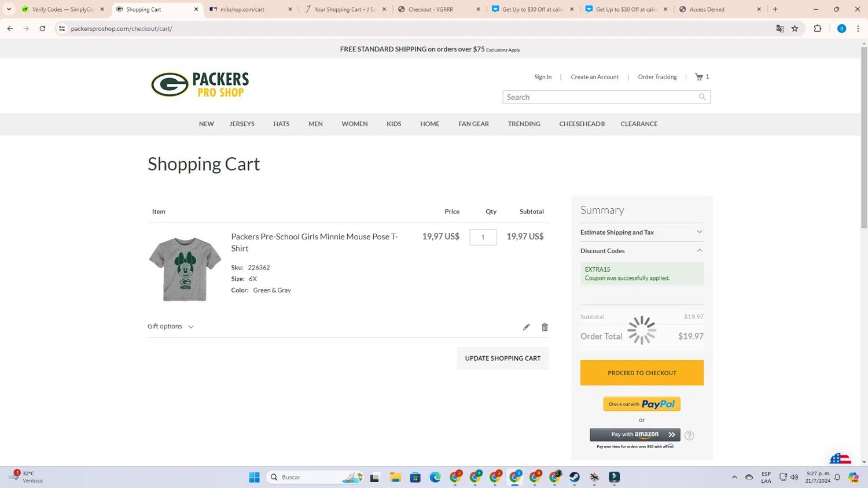The height and width of the screenshot is (488, 868).
Task: Click Update Shopping Cart
Action: [x=503, y=358]
